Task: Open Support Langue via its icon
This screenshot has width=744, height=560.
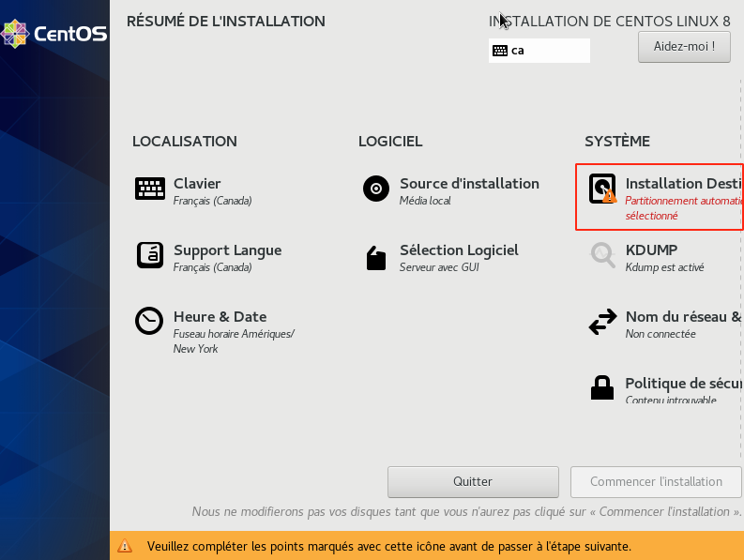Action: tap(150, 255)
